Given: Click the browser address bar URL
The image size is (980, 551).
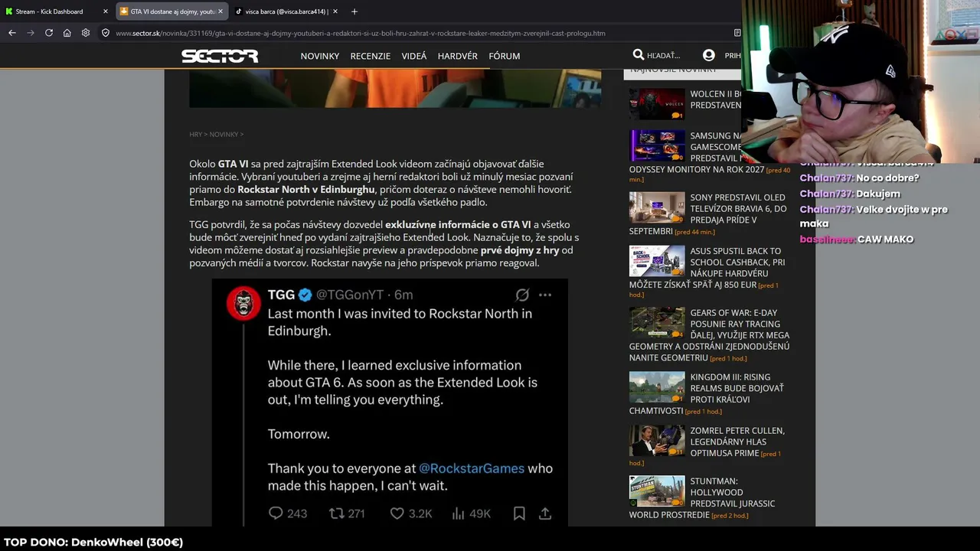Looking at the screenshot, I should tap(361, 33).
